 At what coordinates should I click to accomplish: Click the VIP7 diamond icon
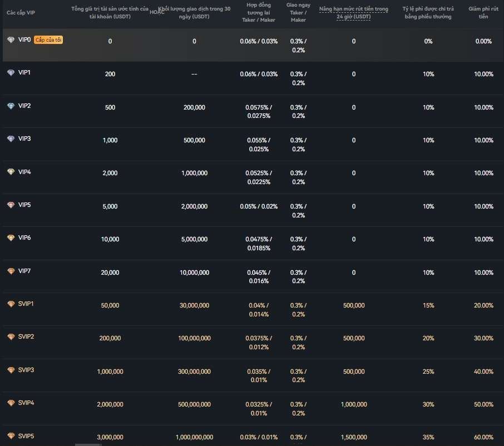(x=11, y=271)
